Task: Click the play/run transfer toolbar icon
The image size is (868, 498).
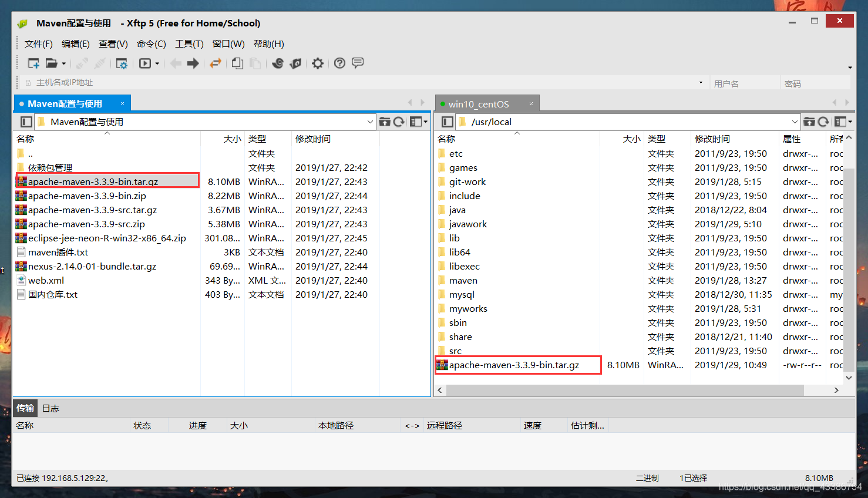Action: 145,63
